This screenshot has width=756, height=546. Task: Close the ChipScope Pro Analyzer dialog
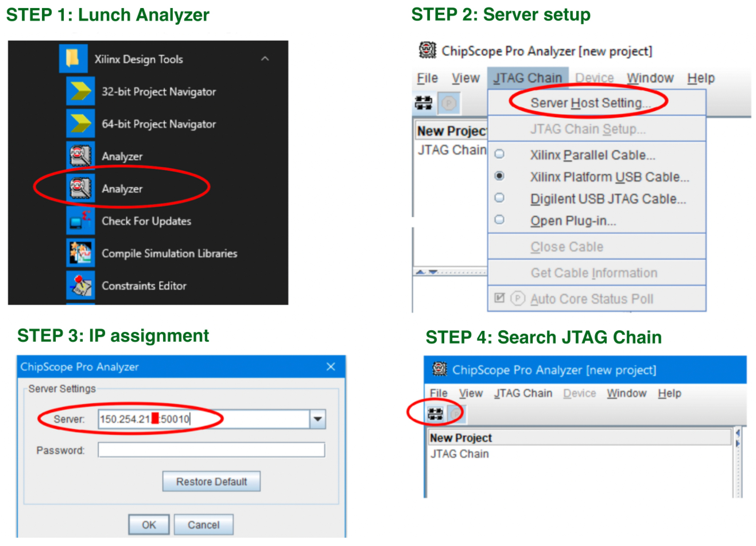[331, 367]
